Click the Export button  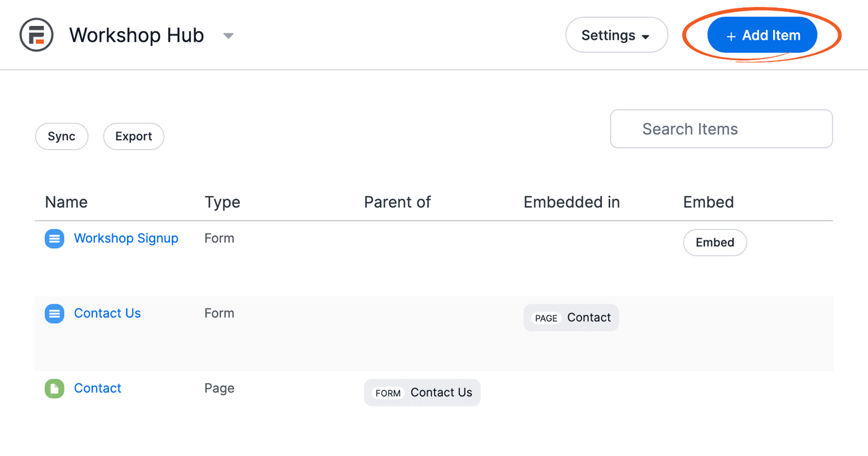tap(133, 136)
